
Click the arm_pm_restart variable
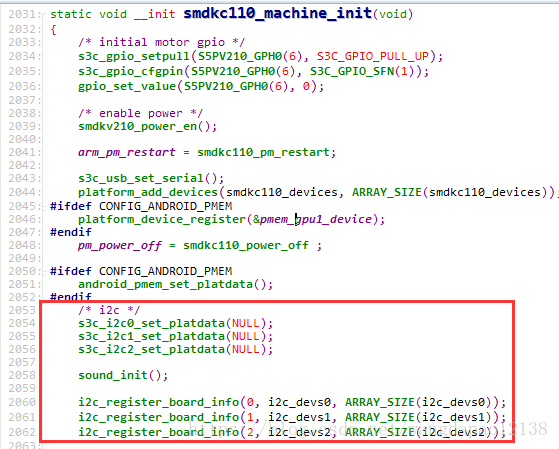pyautogui.click(x=127, y=153)
